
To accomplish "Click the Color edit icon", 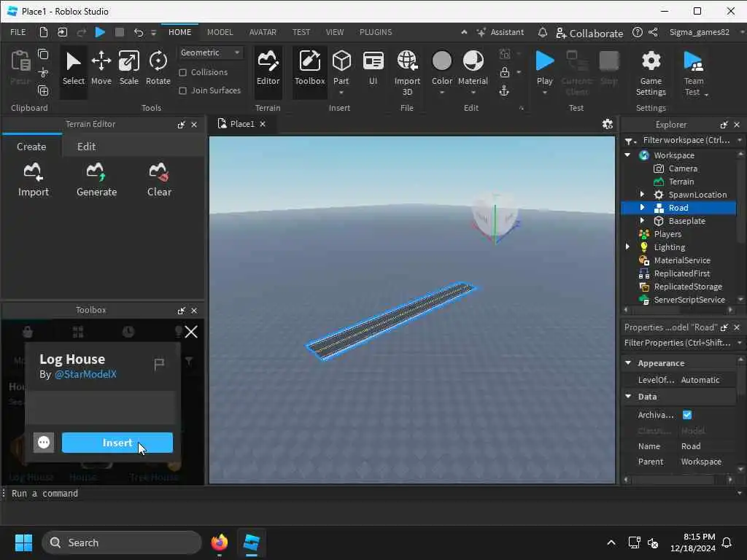I will pos(441,61).
